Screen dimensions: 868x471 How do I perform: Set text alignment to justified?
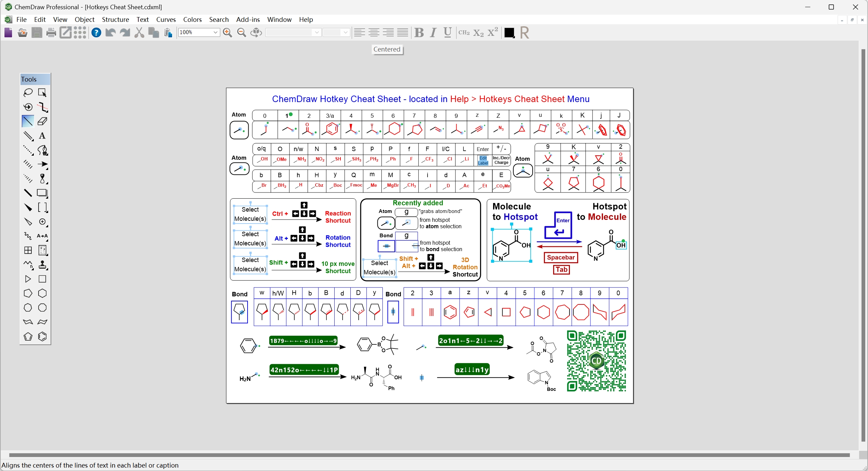click(403, 32)
